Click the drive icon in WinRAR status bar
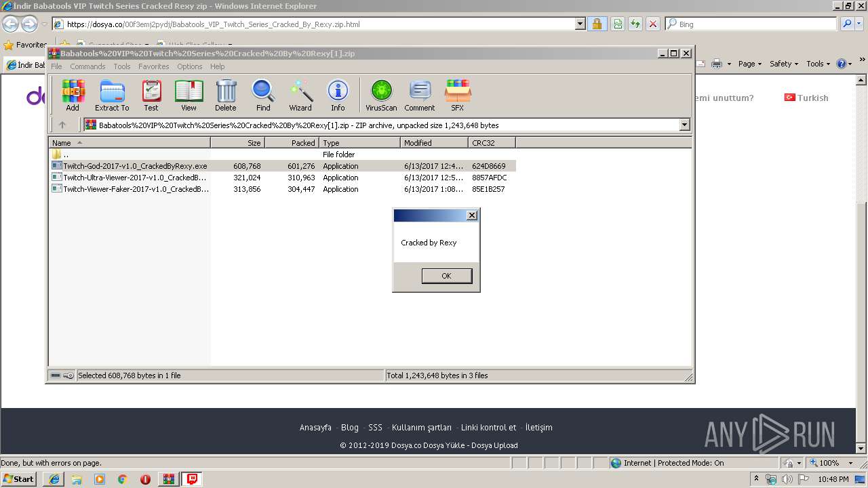Screen dimensions: 868x488 point(56,375)
